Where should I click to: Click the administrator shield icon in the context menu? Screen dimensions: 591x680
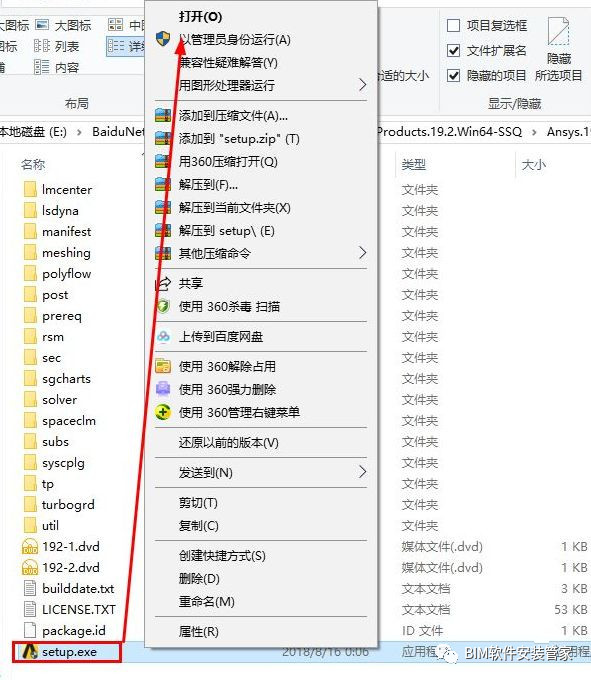point(163,39)
